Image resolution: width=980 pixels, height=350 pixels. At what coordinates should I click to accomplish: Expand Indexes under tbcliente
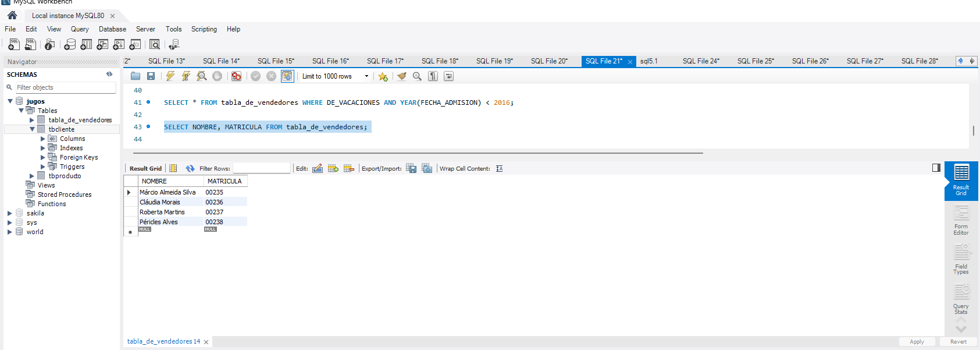point(42,148)
